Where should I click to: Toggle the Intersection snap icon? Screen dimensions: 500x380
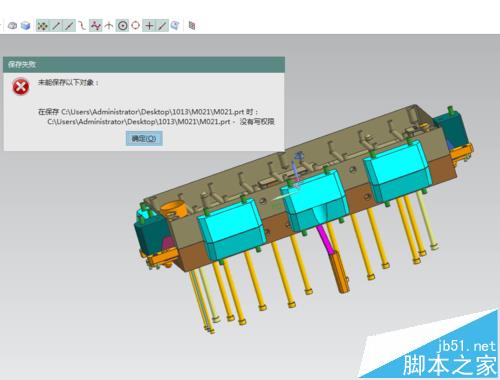tap(109, 26)
